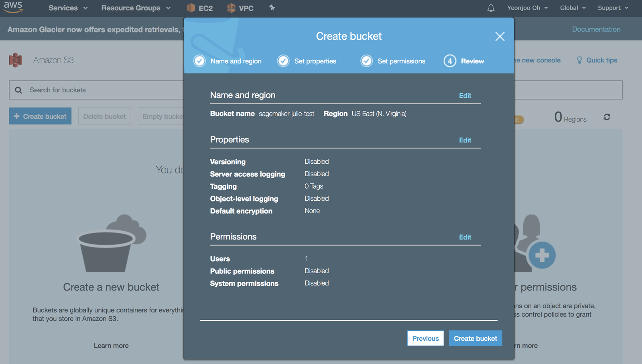Image resolution: width=642 pixels, height=364 pixels.
Task: Open the Global region dropdown
Action: (x=573, y=8)
